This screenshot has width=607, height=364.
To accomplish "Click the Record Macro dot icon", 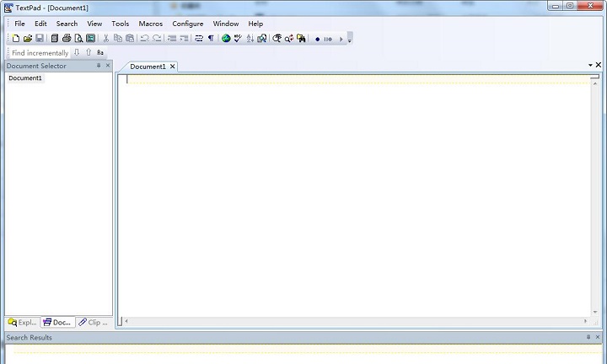I will (x=318, y=39).
